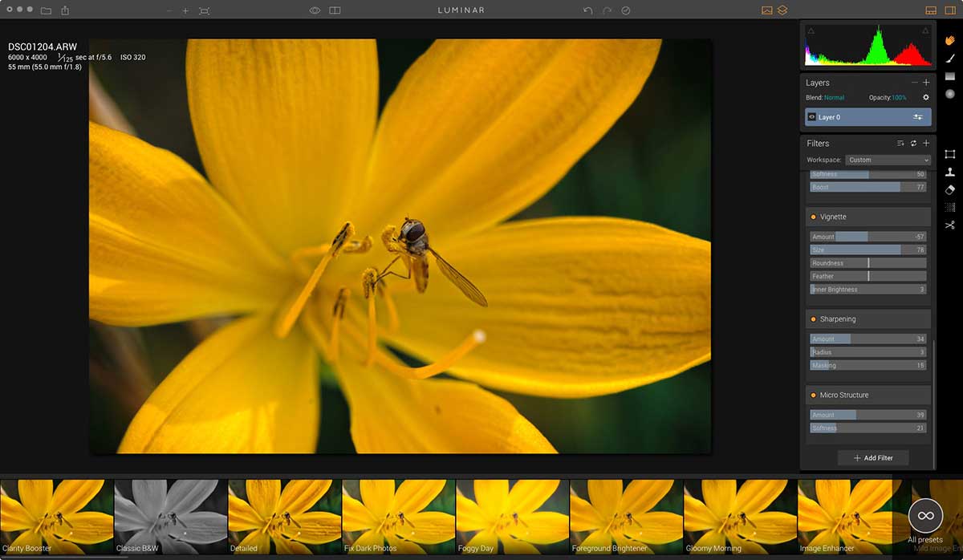Activate the Crop transform tool
Viewport: 963px width, 560px height.
(x=950, y=154)
